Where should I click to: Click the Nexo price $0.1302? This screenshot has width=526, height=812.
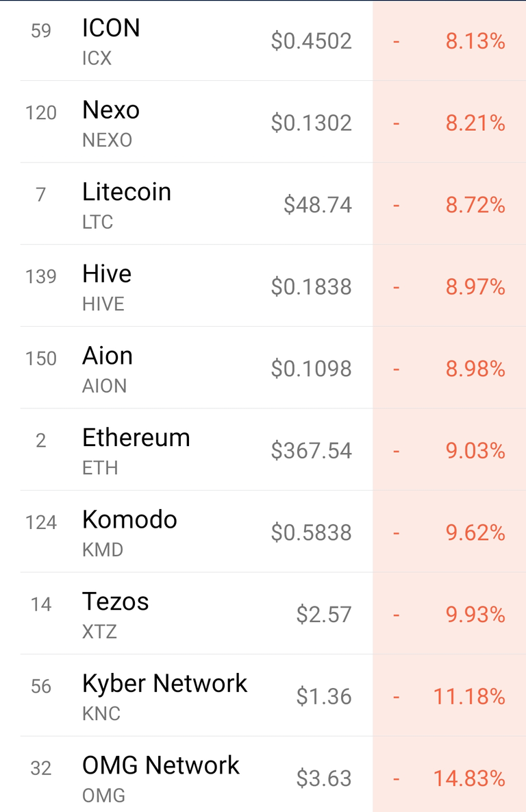pyautogui.click(x=312, y=123)
